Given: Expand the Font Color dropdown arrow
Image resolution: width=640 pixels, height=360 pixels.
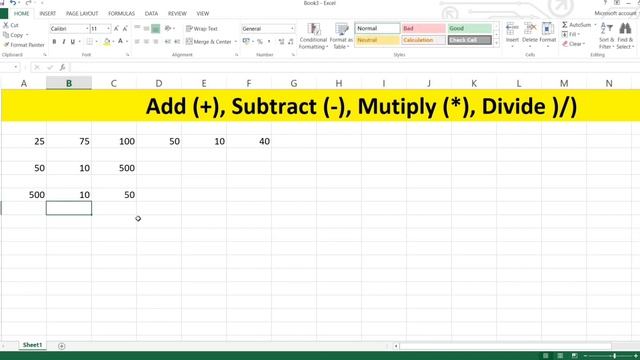Looking at the screenshot, I should (x=127, y=42).
